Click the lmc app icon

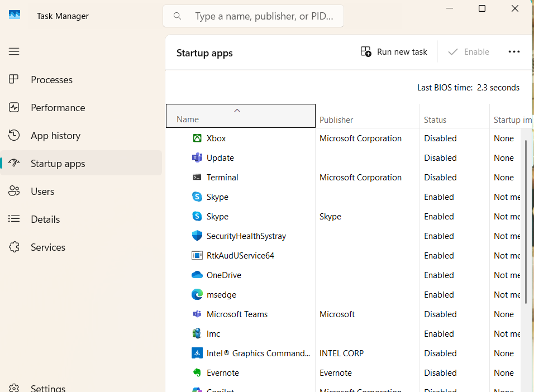[x=197, y=333]
